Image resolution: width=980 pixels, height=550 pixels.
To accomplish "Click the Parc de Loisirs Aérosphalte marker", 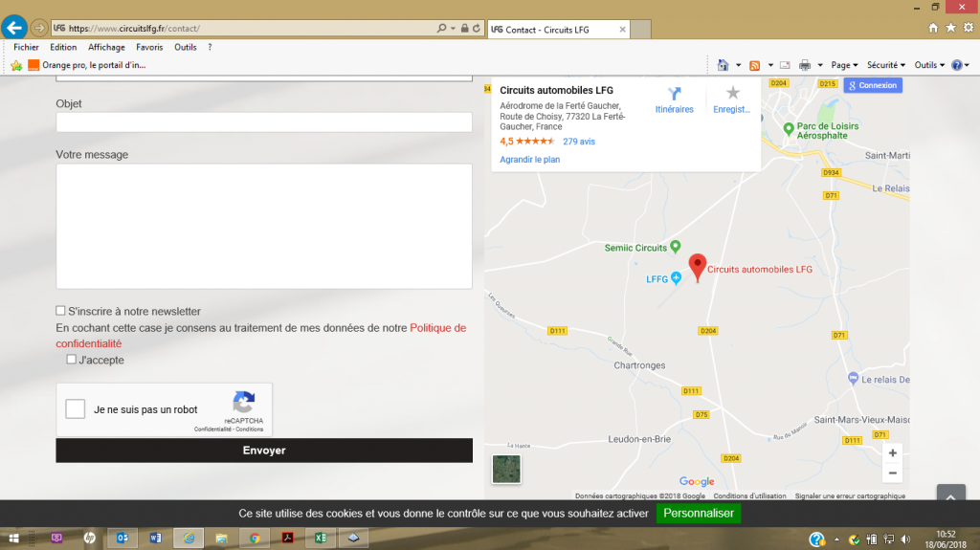I will [x=789, y=129].
